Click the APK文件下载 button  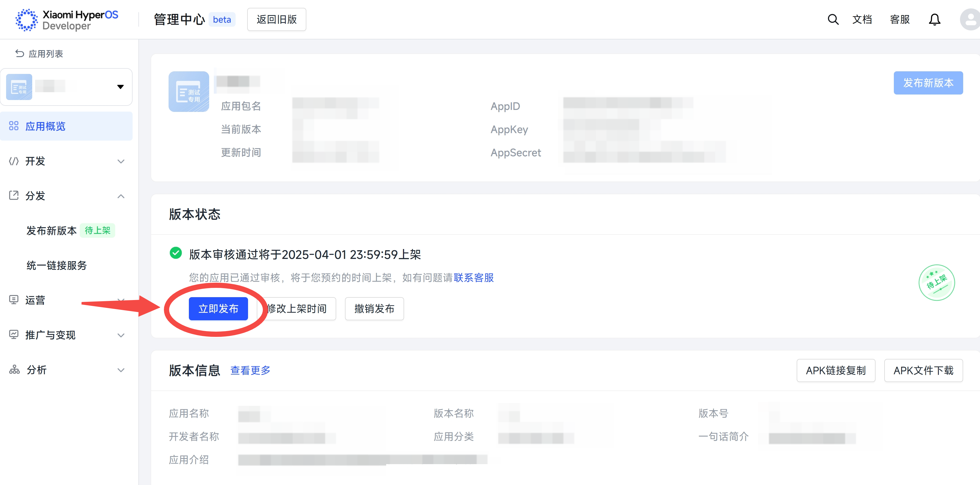[923, 370]
